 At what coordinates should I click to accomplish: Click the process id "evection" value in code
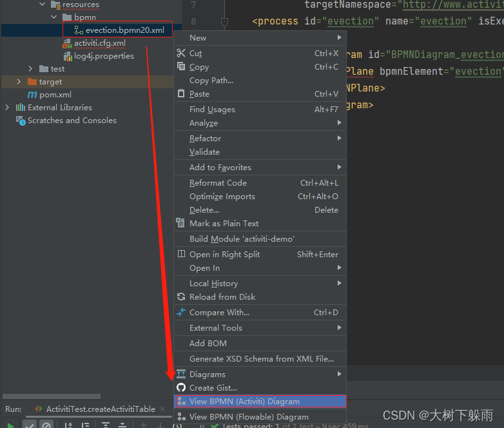(x=351, y=21)
